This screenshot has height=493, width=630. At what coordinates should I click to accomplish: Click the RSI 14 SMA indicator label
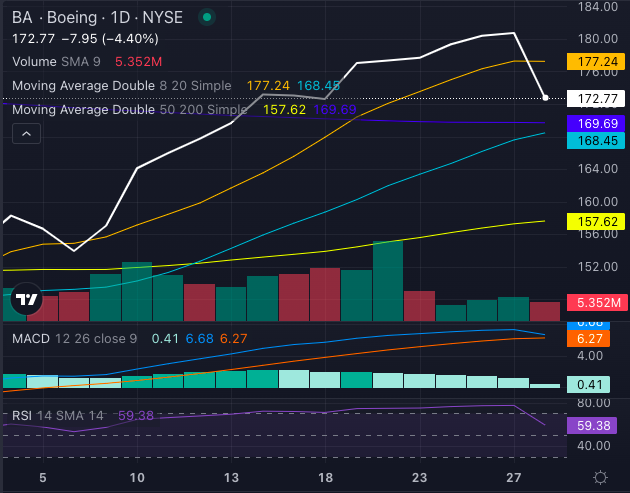[x=58, y=414]
